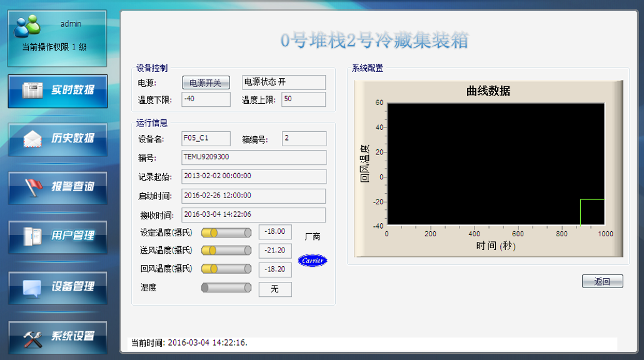
Task: Click the 送风温度 supply air slider
Action: tap(226, 251)
